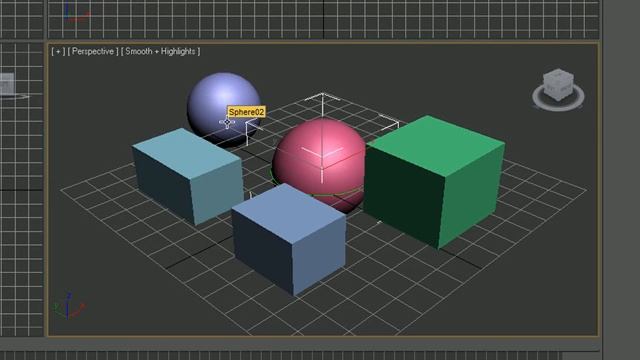Select the blue box in front
Screen dimensions: 640x360
[x=289, y=239]
